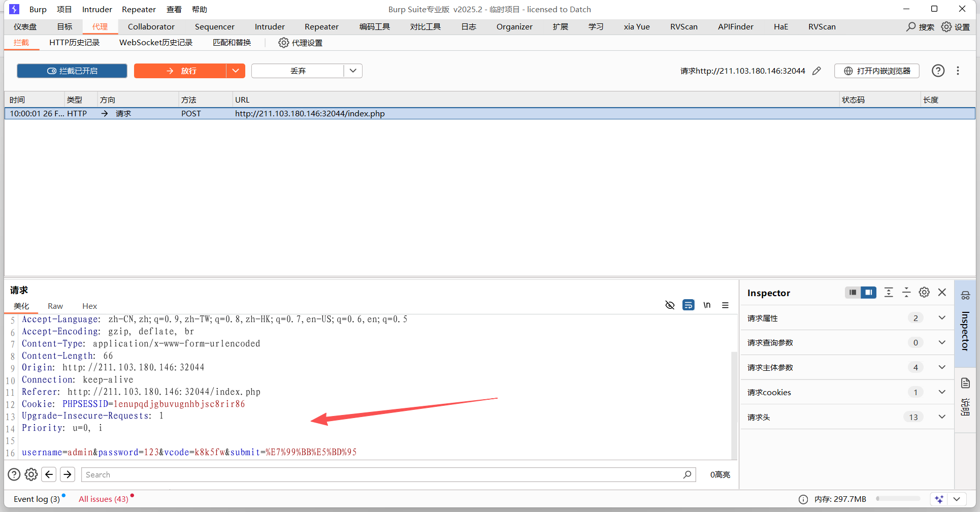Viewport: 980px width, 512px height.
Task: Open the request editor hamburger menu
Action: coord(725,305)
